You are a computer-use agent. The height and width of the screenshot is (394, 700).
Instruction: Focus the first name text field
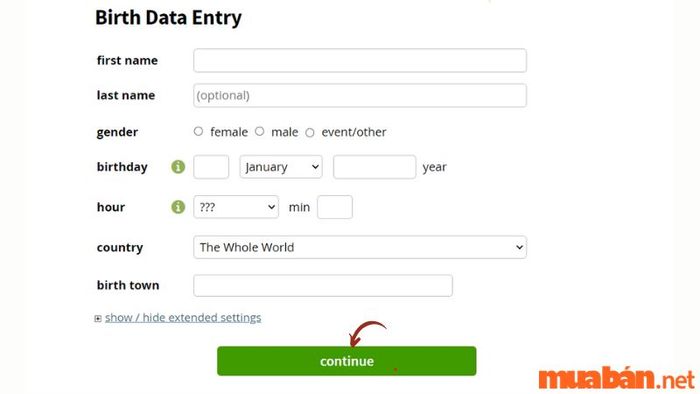[360, 61]
